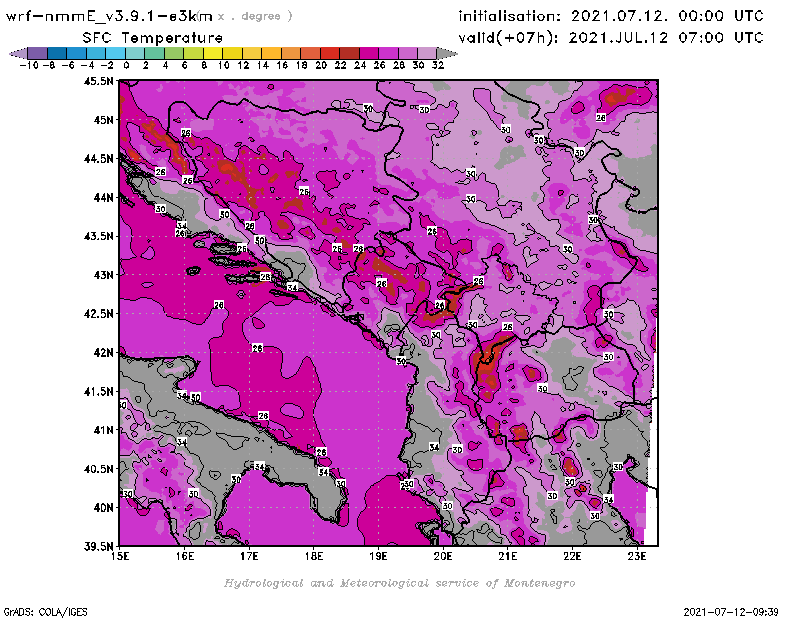Click the '17E' longitude axis label

pos(249,556)
